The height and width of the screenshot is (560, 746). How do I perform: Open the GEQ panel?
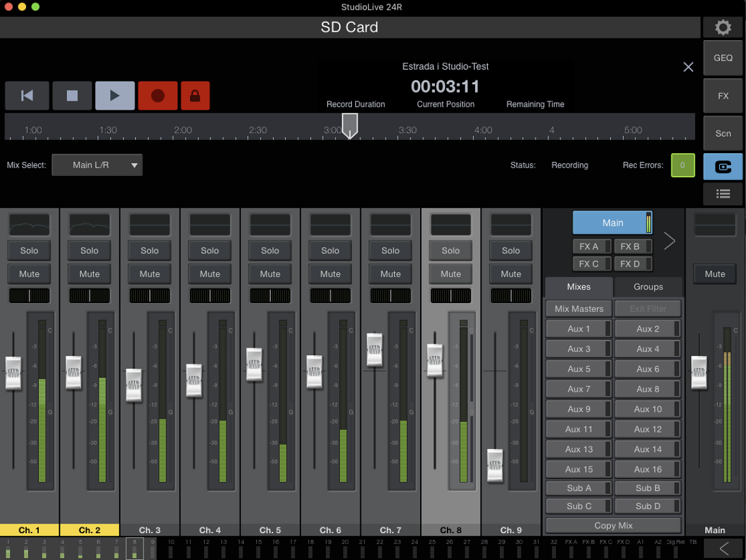(722, 57)
